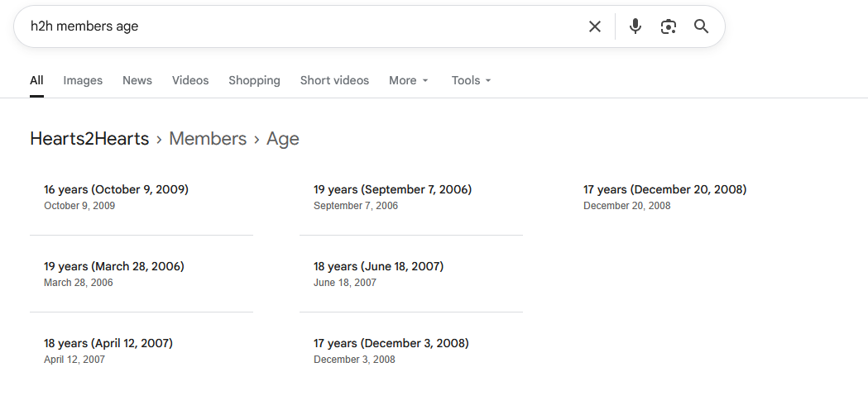
Task: Click the Hearts2Hearts breadcrumb link
Action: [x=89, y=138]
